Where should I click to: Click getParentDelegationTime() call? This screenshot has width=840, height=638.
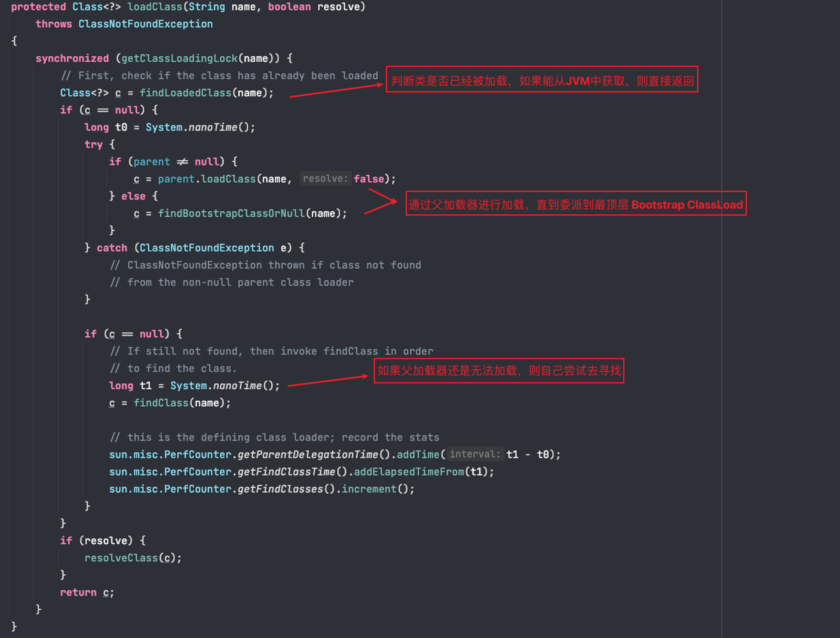[314, 455]
